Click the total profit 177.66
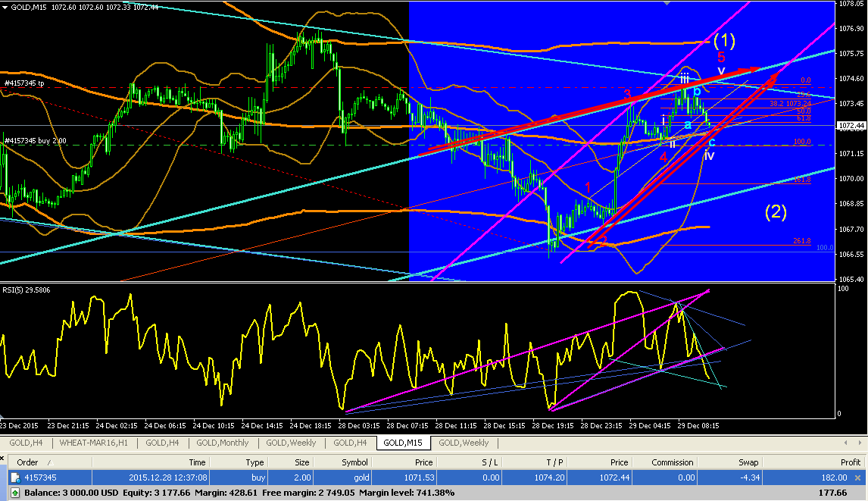868x501 pixels. coord(832,493)
